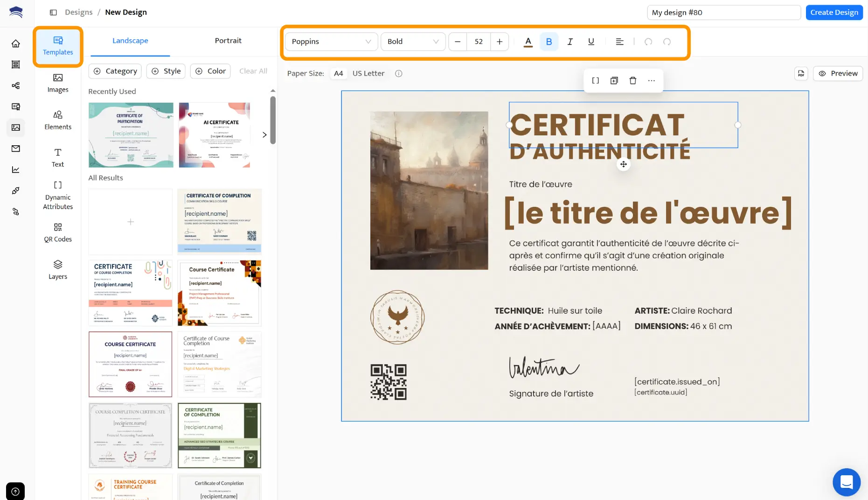Toggle italic formatting
This screenshot has width=868, height=500.
pyautogui.click(x=570, y=42)
